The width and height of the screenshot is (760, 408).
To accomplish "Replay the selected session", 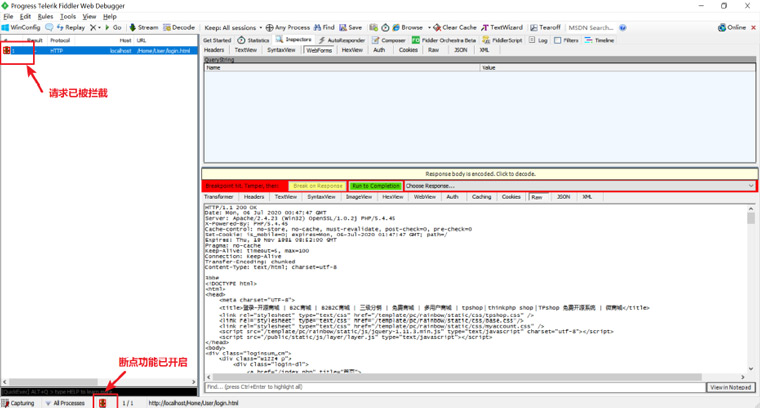I will click(71, 28).
